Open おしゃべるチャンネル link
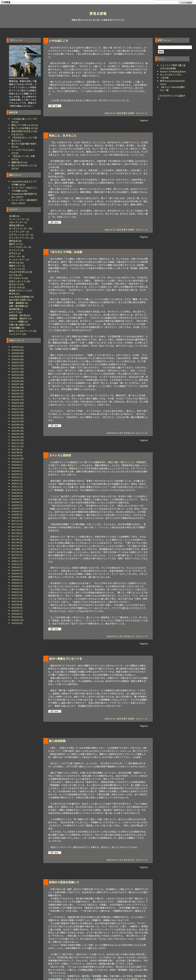 coord(171,75)
